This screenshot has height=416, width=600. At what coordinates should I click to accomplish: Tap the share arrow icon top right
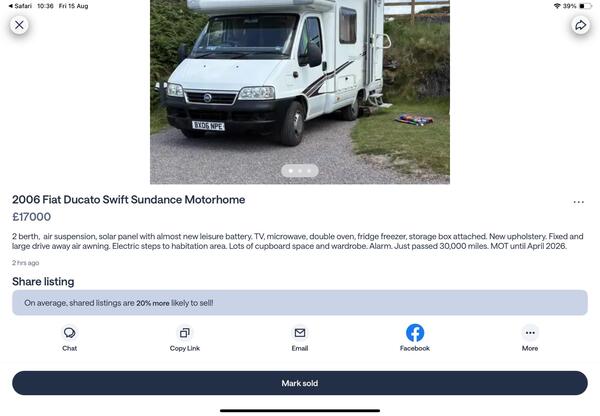pos(580,25)
